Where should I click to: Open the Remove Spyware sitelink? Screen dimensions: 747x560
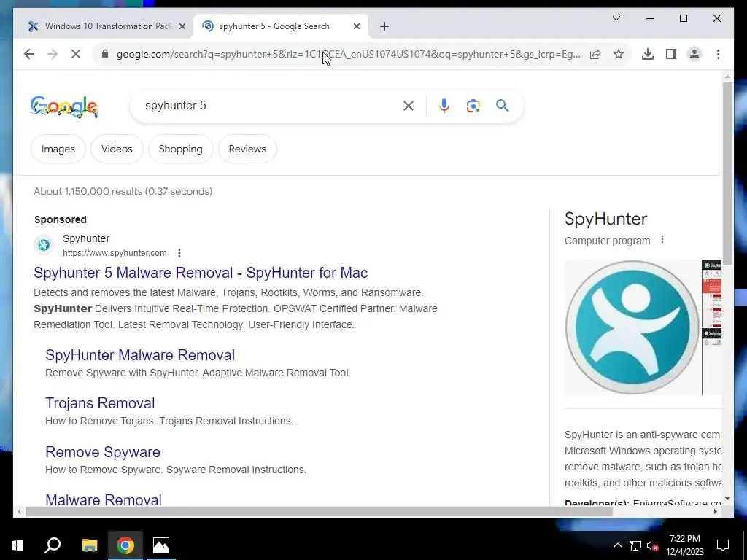tap(103, 452)
